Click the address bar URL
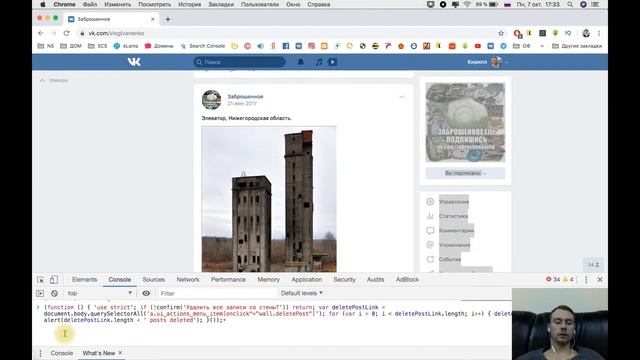The width and height of the screenshot is (640, 360). [x=116, y=33]
